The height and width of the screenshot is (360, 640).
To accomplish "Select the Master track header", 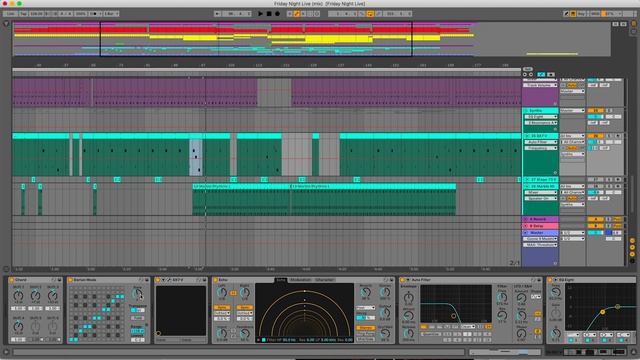I will (x=541, y=233).
